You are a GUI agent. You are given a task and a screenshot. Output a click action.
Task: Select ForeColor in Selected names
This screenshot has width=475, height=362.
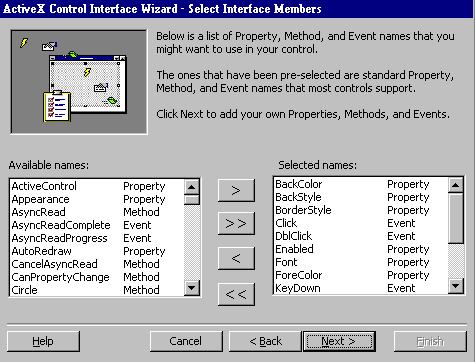tap(361, 275)
